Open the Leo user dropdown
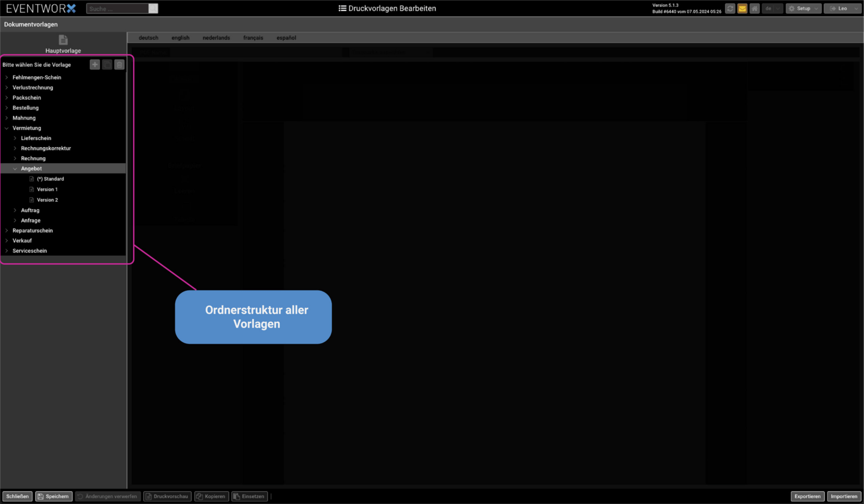 click(842, 9)
